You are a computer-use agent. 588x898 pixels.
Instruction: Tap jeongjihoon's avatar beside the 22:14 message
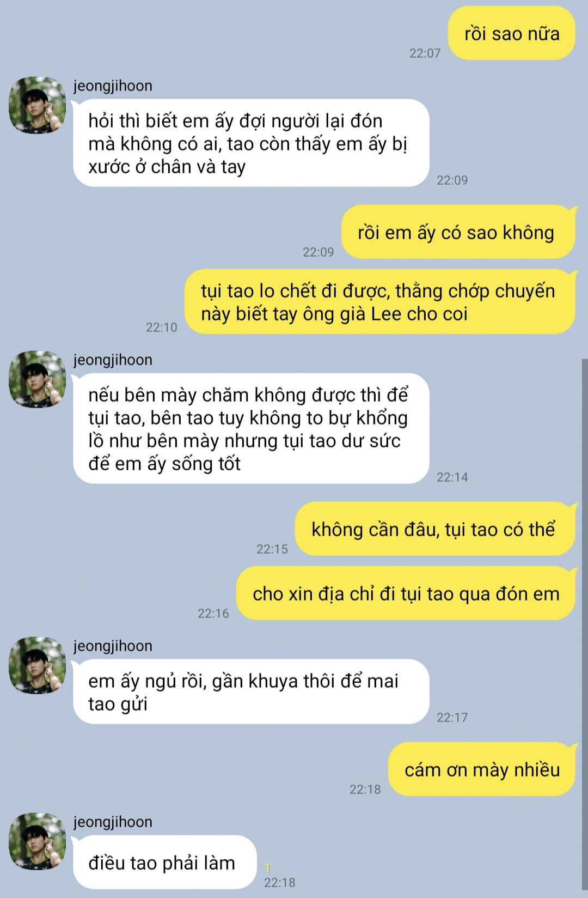(x=37, y=379)
